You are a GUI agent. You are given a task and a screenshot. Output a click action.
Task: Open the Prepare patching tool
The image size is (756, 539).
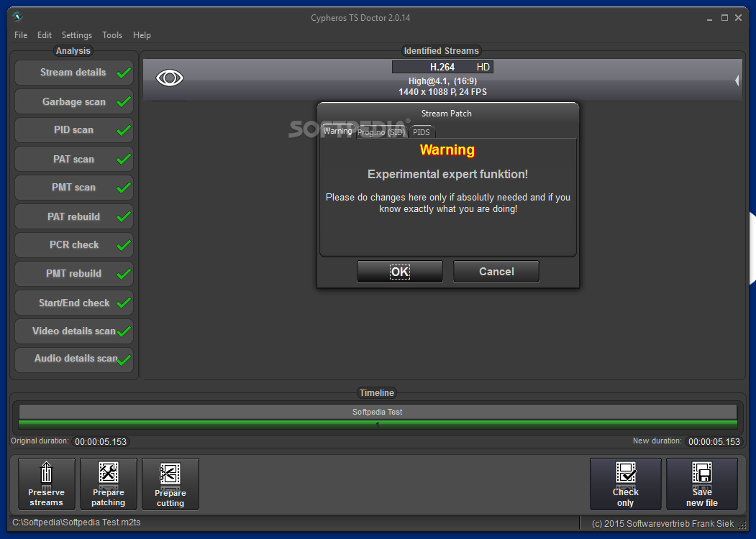click(109, 484)
